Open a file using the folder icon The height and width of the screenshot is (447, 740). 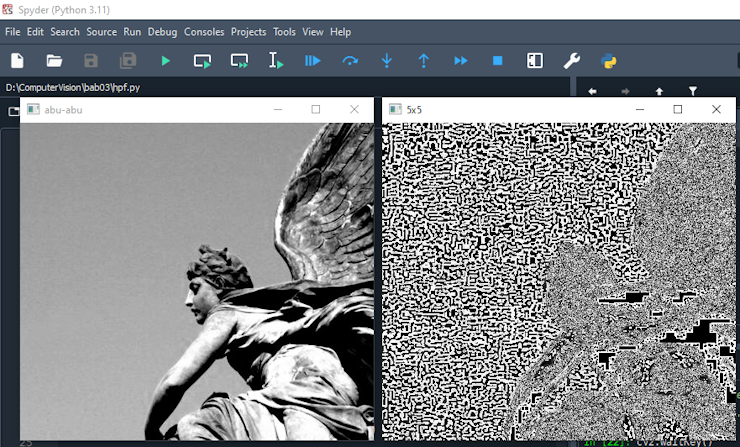coord(54,61)
